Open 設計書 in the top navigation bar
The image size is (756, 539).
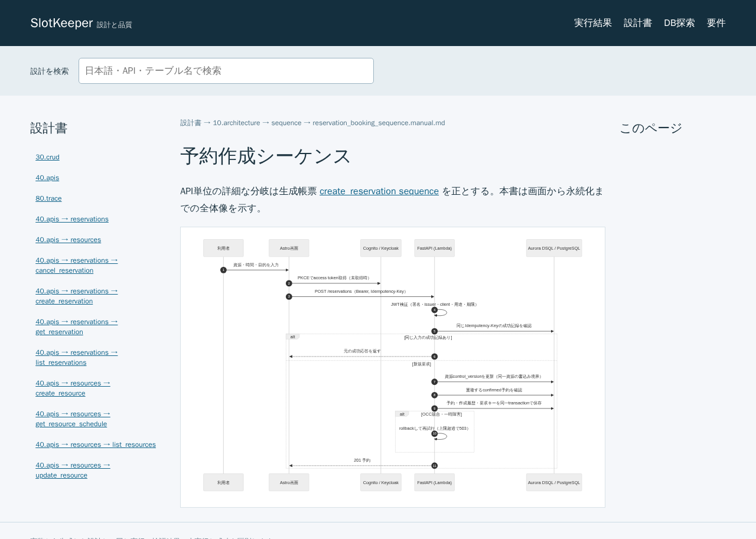click(x=638, y=23)
